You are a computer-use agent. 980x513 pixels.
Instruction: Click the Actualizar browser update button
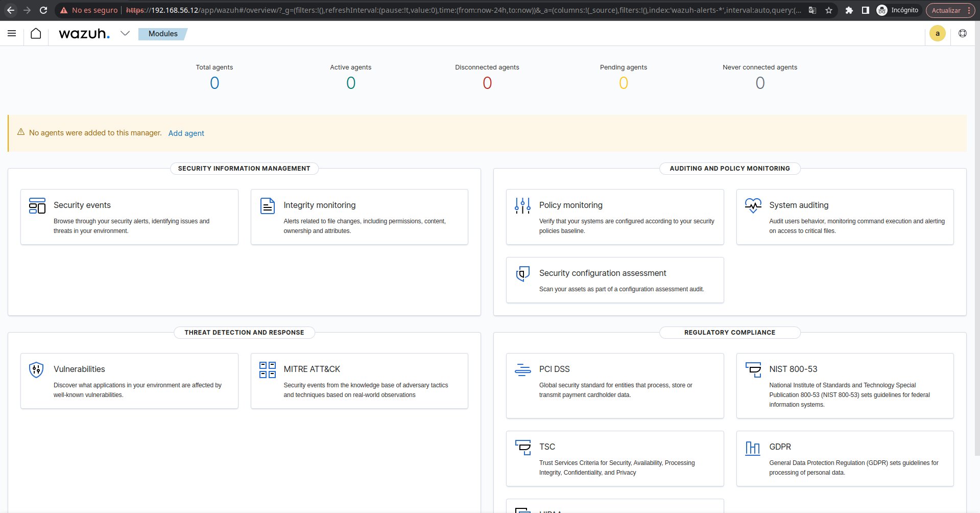click(946, 10)
